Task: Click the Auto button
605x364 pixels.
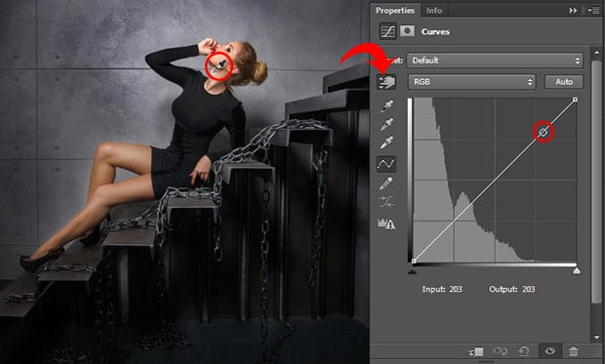Action: pos(564,82)
